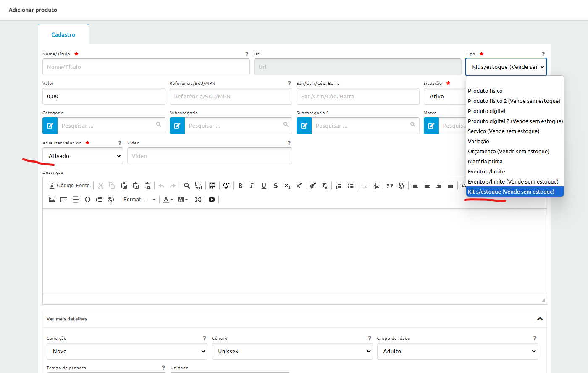Select Produto físico option

point(515,91)
